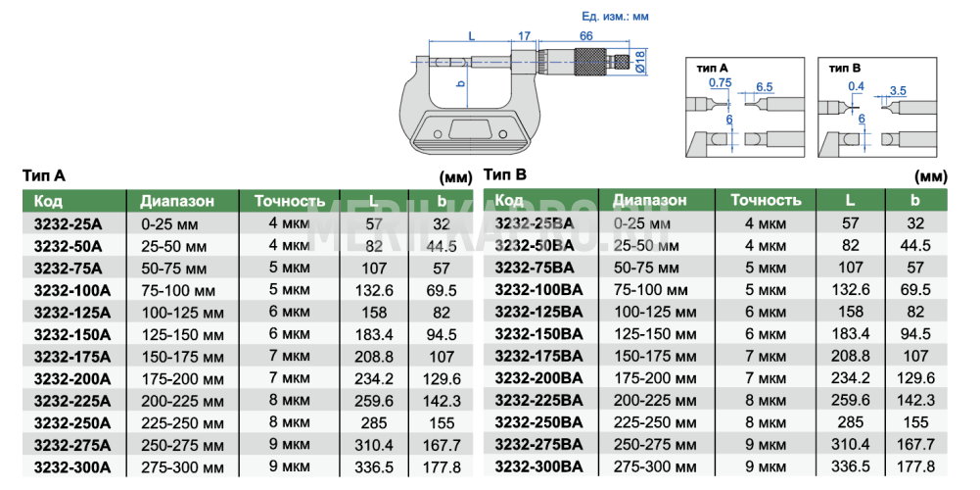Select code 3232-25BA
This screenshot has height=490, width=980.
click(534, 222)
